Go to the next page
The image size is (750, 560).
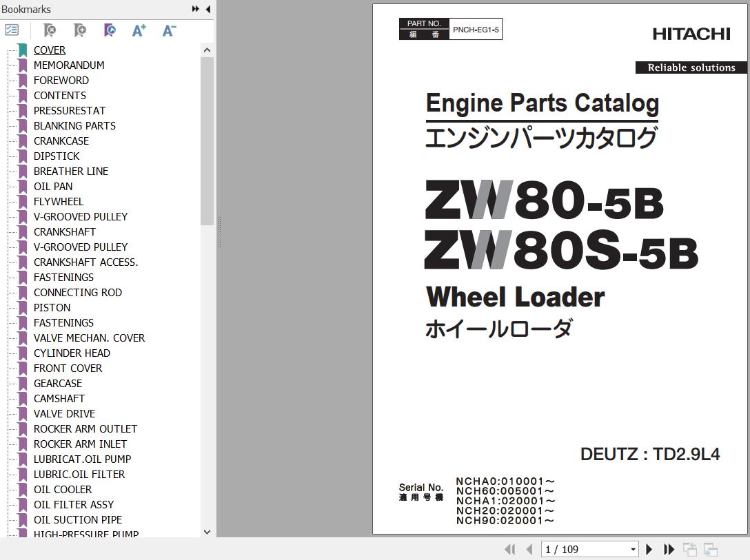click(649, 550)
